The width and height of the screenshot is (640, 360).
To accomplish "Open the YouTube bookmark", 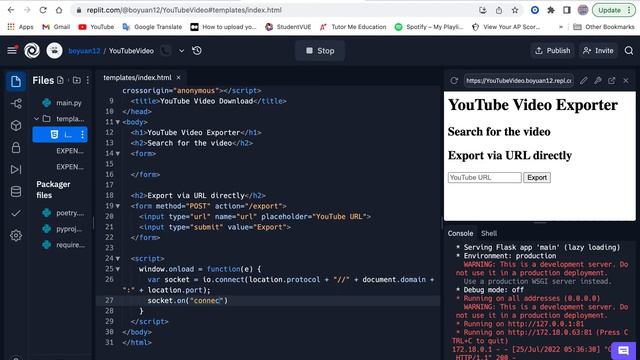I will 96,27.
